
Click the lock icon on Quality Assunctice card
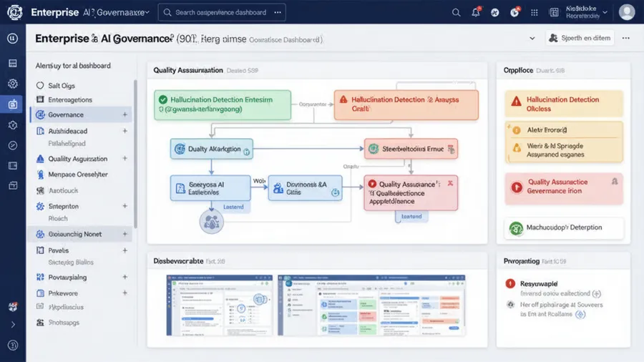tap(615, 182)
